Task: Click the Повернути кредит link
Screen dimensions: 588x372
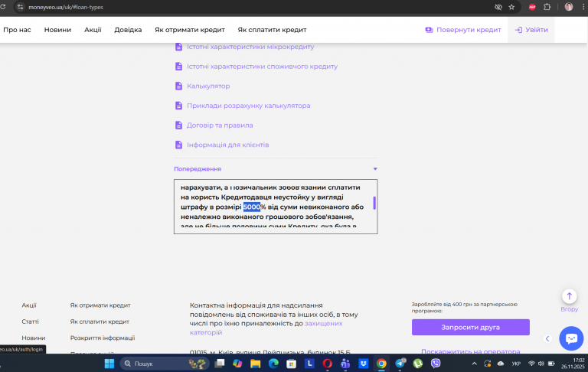Action: point(463,30)
